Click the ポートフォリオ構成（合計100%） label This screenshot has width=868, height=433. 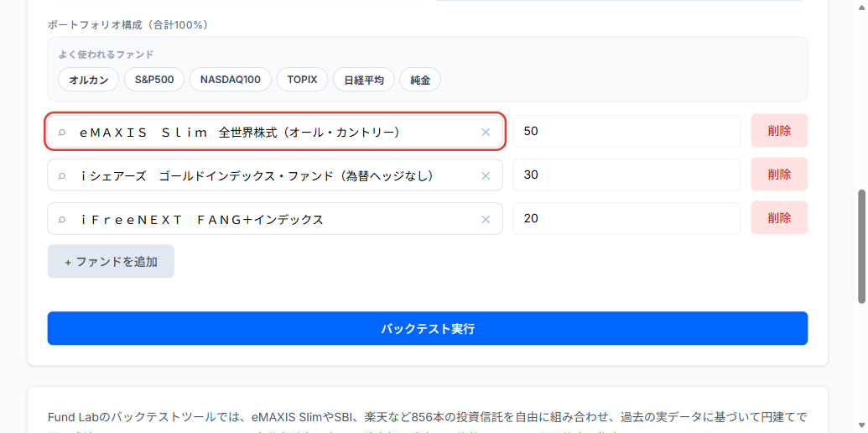coord(127,25)
